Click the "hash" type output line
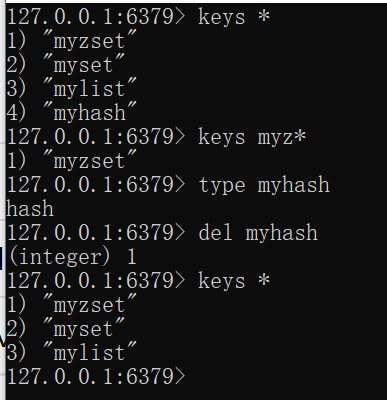 (x=30, y=209)
